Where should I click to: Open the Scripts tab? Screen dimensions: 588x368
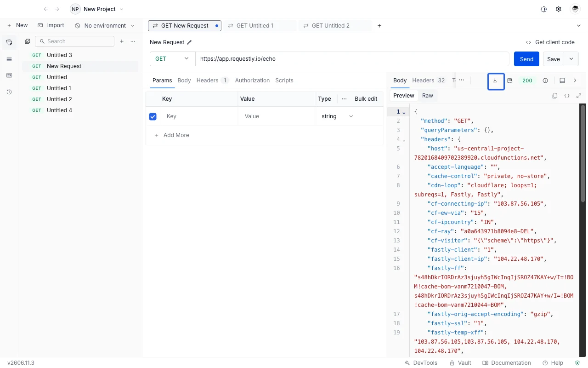284,80
